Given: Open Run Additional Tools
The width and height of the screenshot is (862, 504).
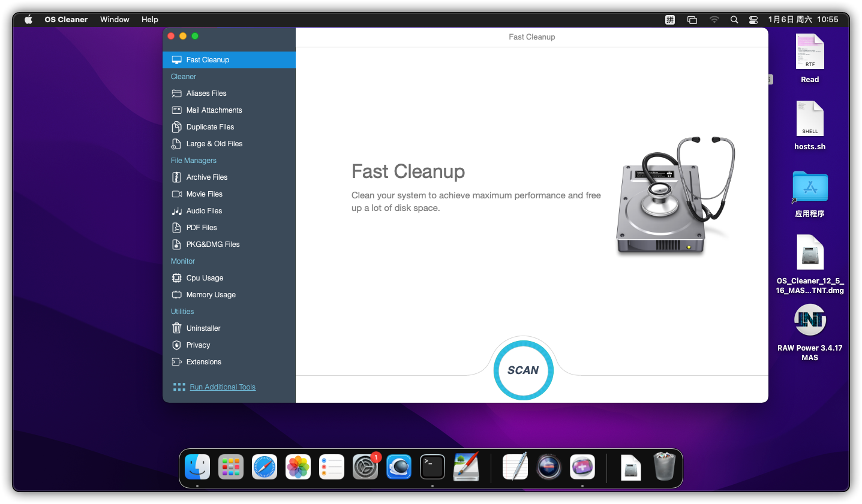Looking at the screenshot, I should click(222, 387).
